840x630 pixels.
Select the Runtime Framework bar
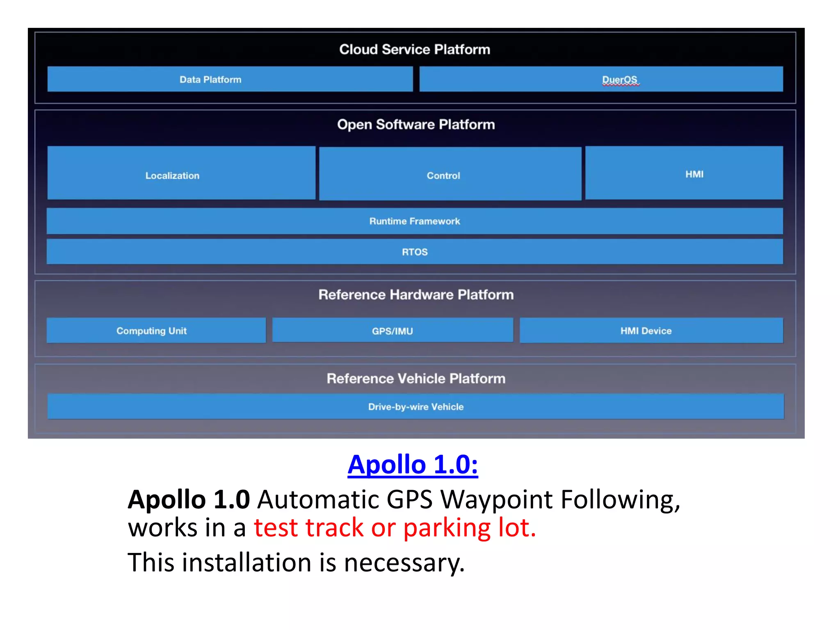pos(415,221)
